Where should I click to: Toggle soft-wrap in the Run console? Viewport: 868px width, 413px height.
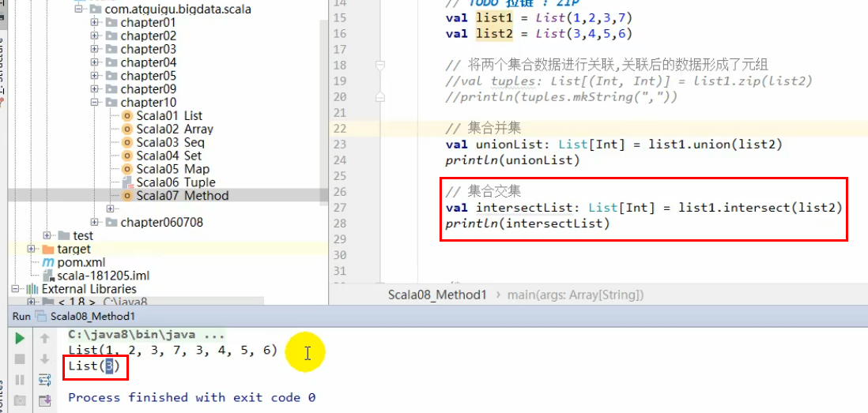coord(45,379)
